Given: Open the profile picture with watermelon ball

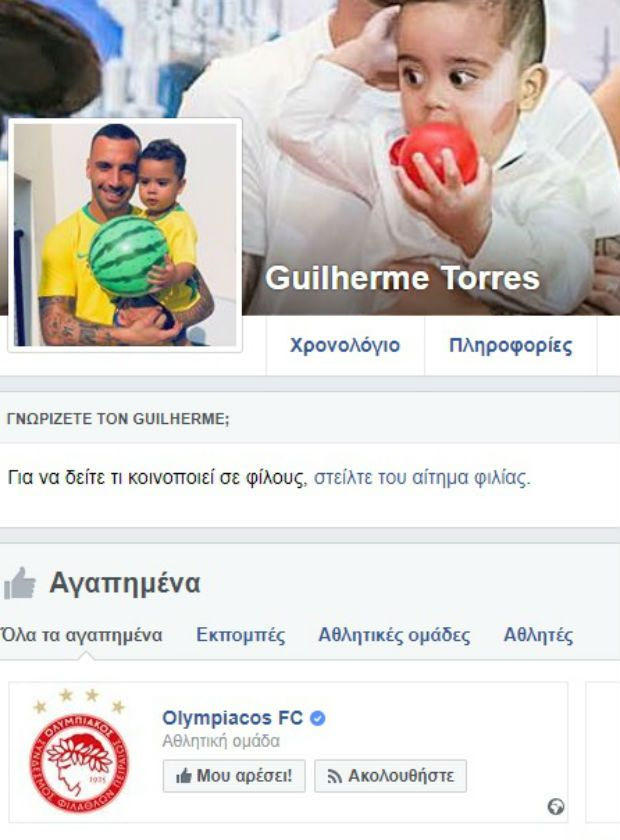Looking at the screenshot, I should (x=125, y=235).
